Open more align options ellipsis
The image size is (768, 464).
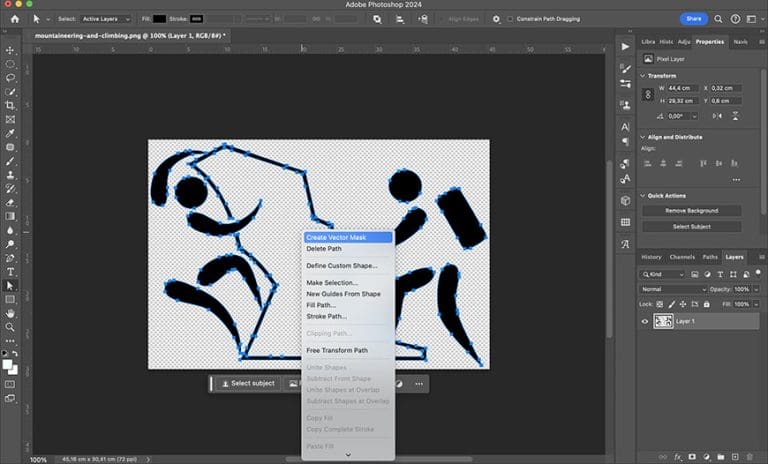(x=736, y=180)
